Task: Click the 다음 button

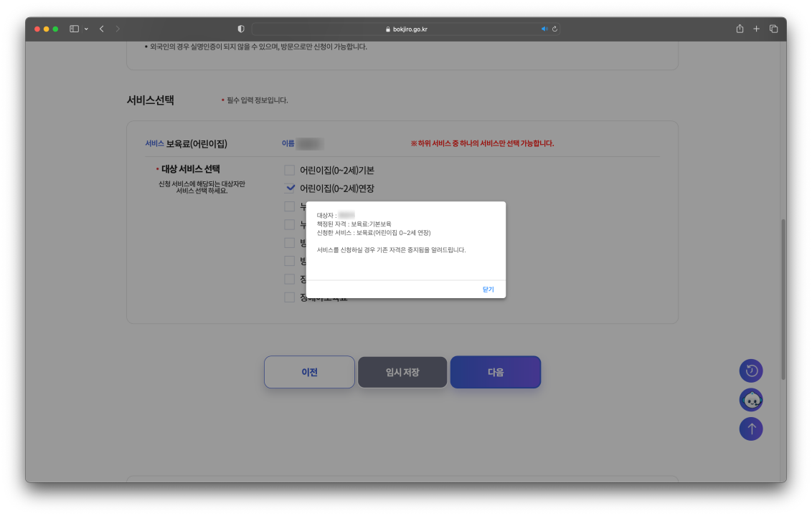Action: 496,372
